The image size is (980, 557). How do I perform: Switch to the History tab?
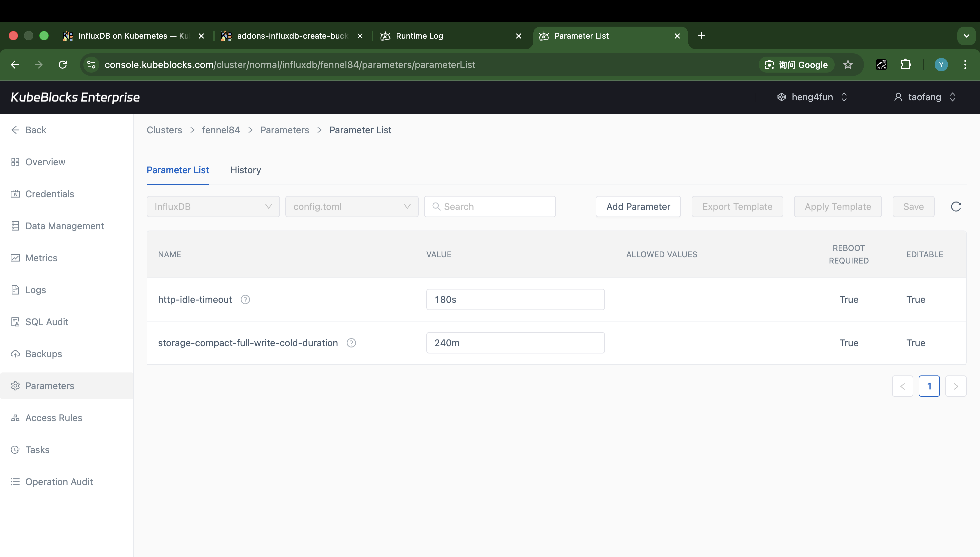point(246,170)
